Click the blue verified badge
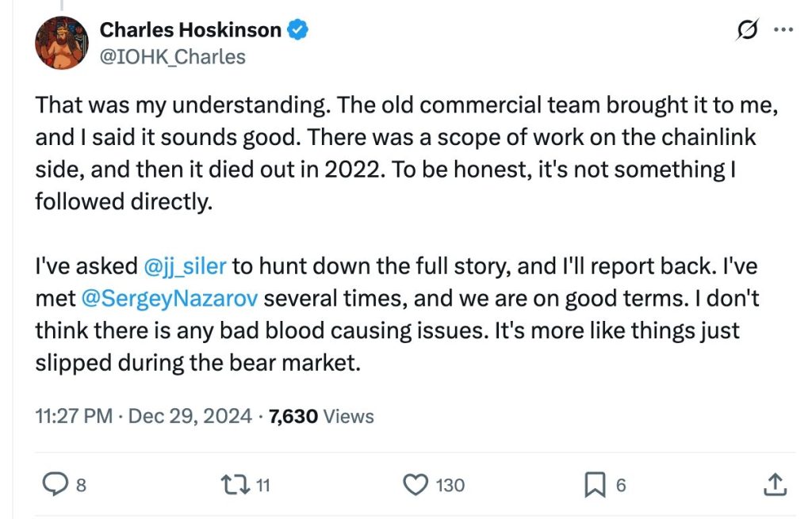 click(297, 31)
